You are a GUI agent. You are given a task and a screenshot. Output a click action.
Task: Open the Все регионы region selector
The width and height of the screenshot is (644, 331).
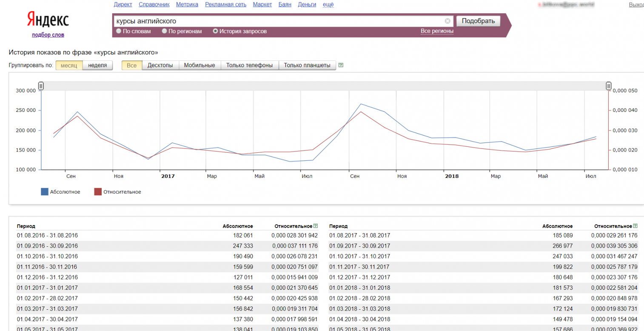(437, 31)
